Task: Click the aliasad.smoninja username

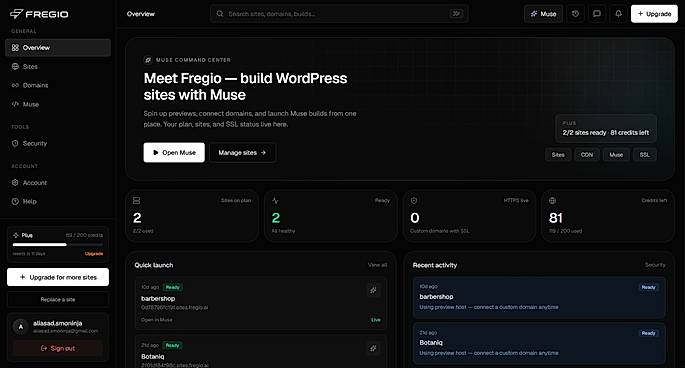Action: click(x=58, y=323)
